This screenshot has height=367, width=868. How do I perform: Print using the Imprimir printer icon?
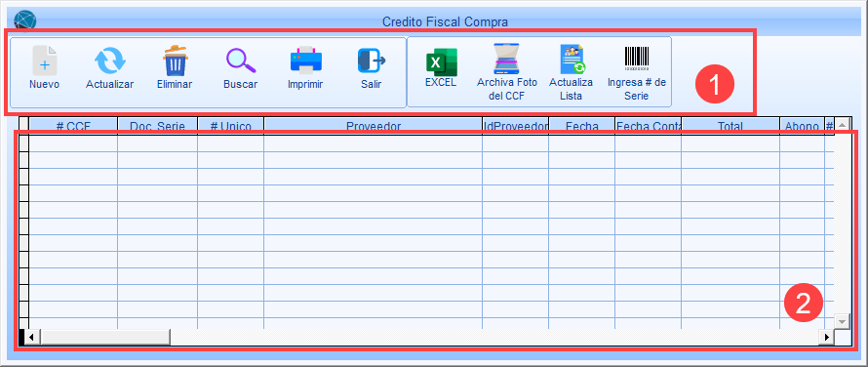pos(305,61)
